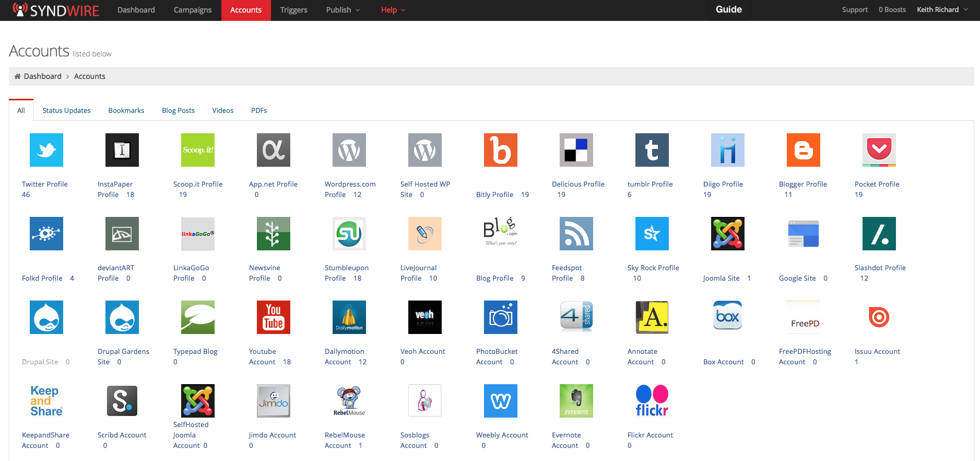This screenshot has height=461, width=980.
Task: Select the Stumbleupon icon
Action: point(349,234)
